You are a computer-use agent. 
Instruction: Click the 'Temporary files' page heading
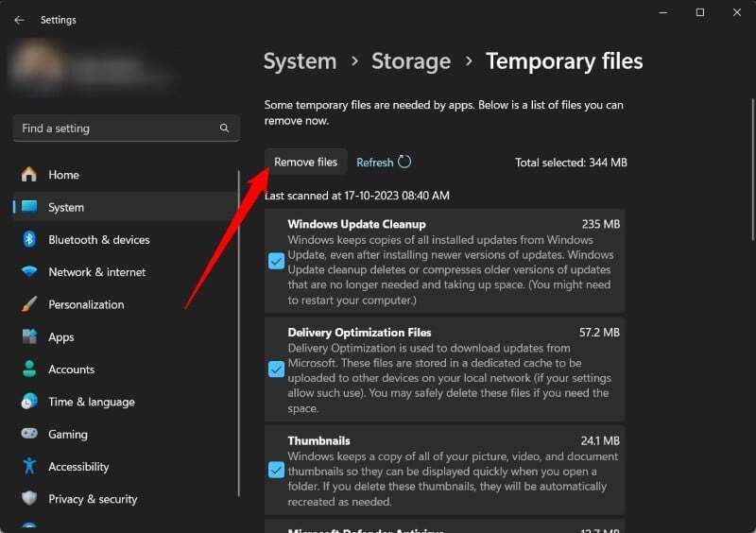(x=564, y=61)
